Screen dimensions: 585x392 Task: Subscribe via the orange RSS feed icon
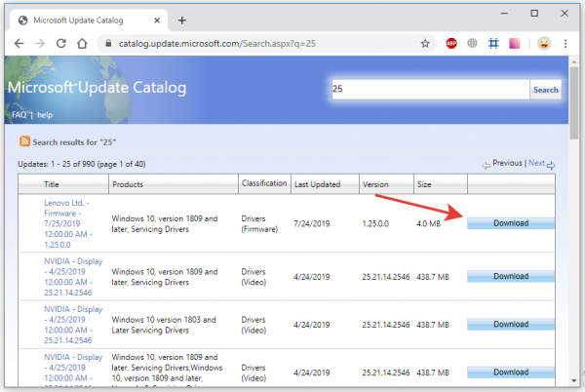[x=24, y=141]
